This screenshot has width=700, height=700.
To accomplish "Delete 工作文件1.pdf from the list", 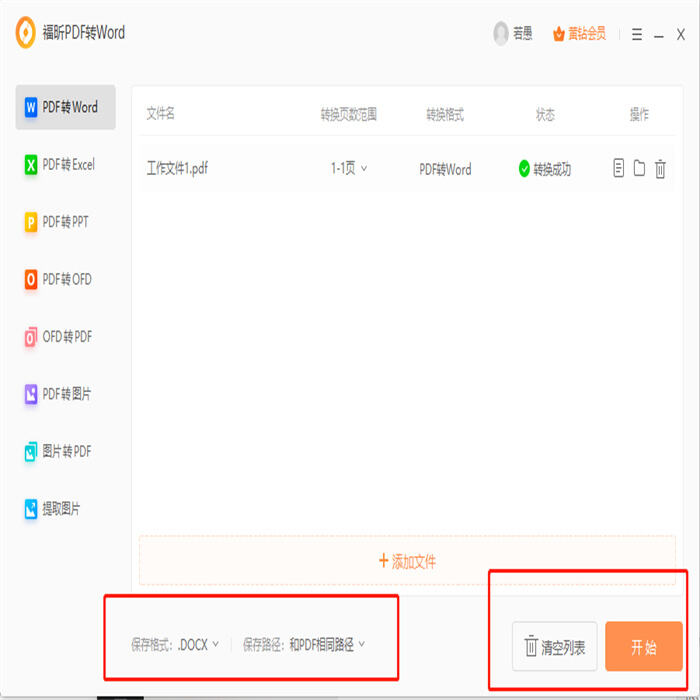I will click(660, 169).
